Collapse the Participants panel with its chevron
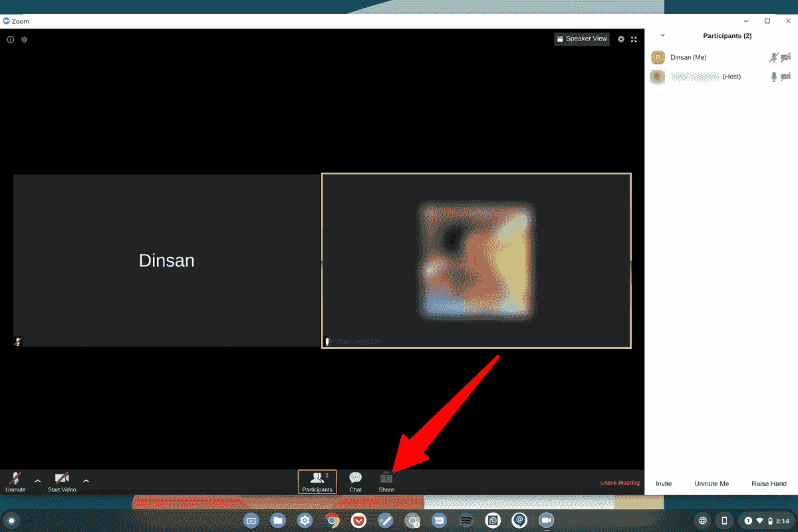 click(662, 35)
